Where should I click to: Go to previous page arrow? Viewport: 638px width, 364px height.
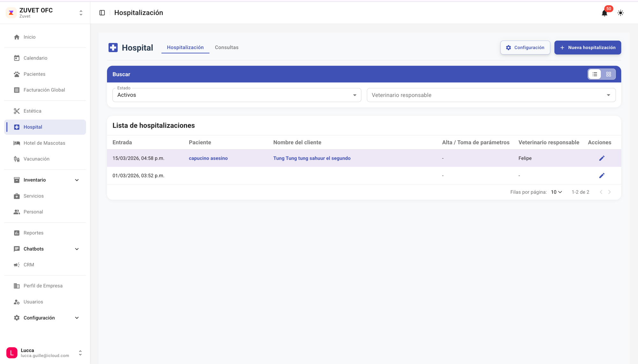click(x=601, y=192)
